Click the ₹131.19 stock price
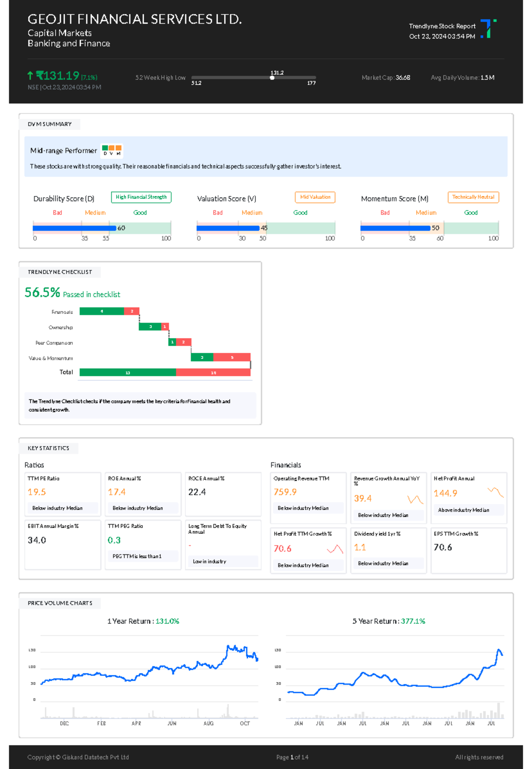The width and height of the screenshot is (532, 769). coord(58,75)
